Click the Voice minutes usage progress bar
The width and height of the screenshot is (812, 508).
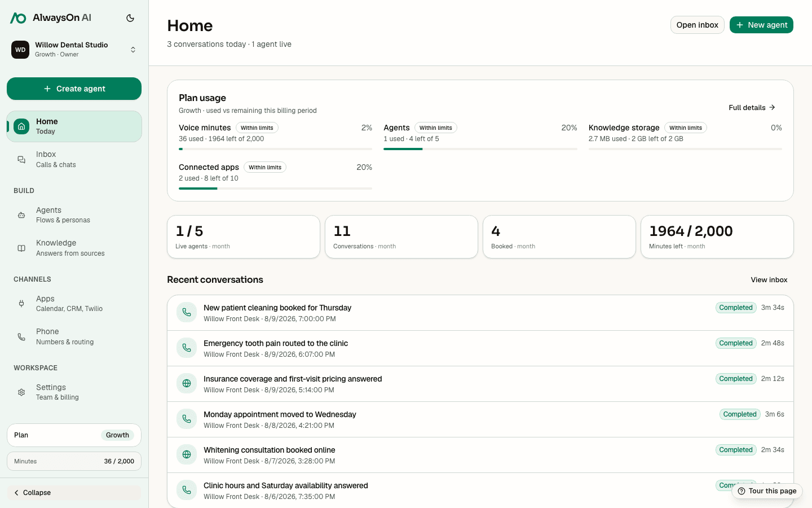(x=275, y=149)
